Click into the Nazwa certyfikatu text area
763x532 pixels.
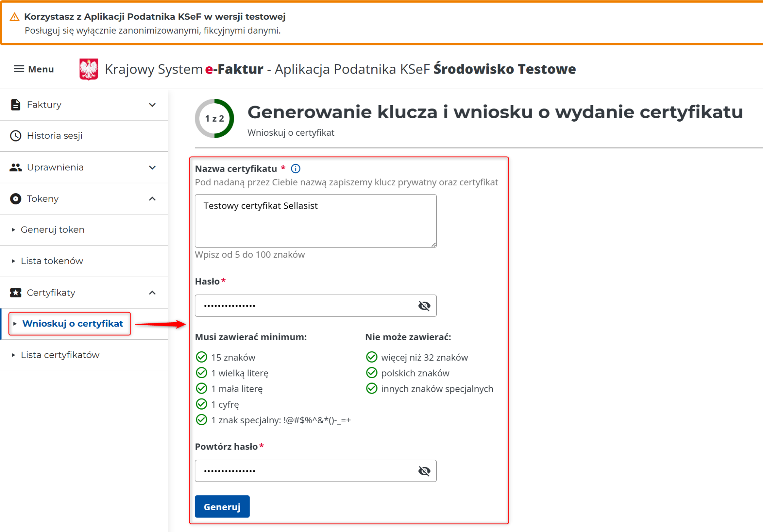point(315,221)
